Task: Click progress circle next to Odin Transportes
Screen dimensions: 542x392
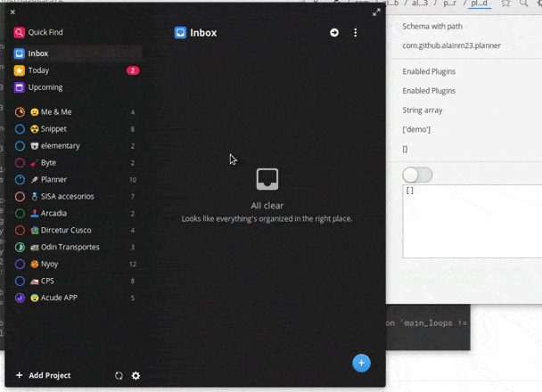Action: [x=20, y=248]
